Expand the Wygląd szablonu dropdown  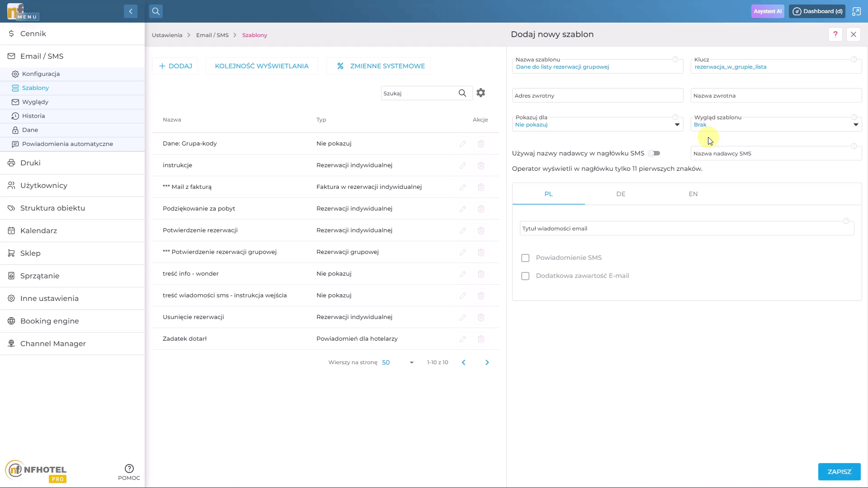point(775,124)
